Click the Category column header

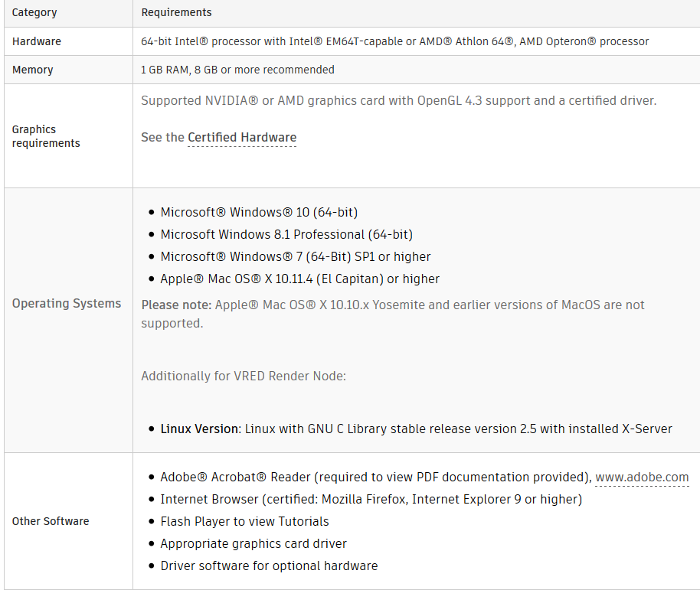pos(34,12)
